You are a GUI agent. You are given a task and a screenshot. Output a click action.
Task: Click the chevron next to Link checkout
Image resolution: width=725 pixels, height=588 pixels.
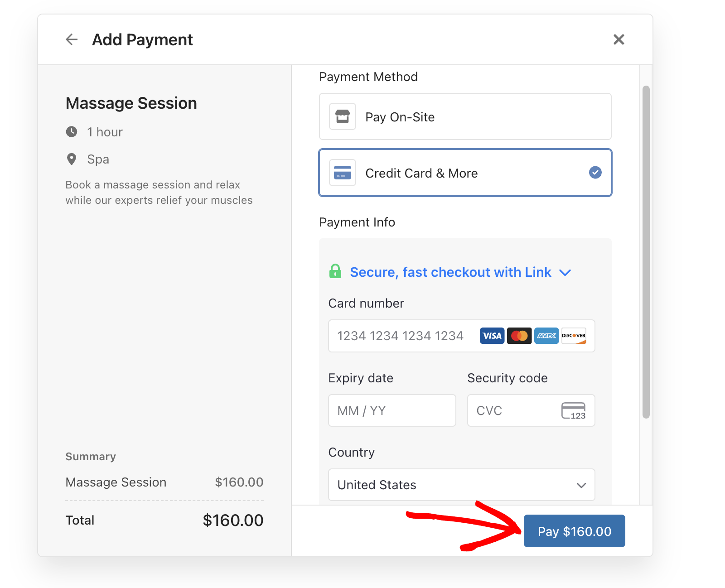565,273
